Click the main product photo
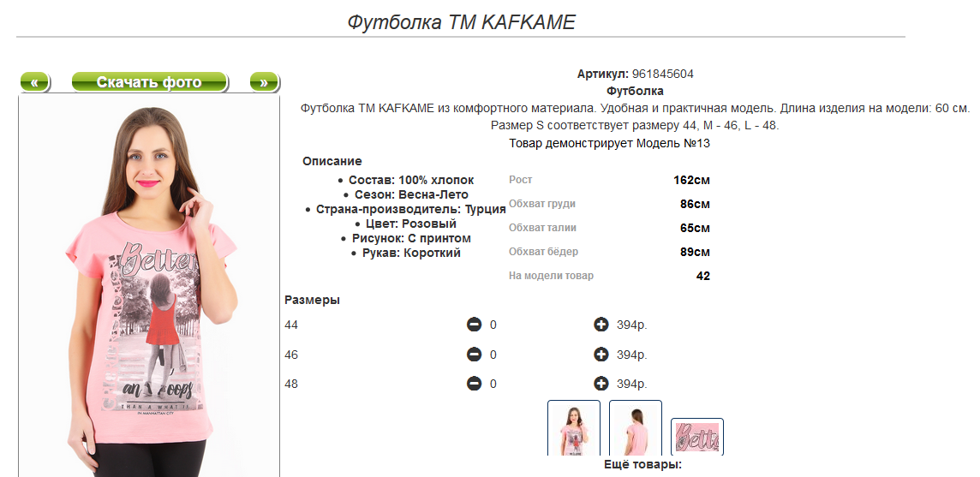 point(149,286)
